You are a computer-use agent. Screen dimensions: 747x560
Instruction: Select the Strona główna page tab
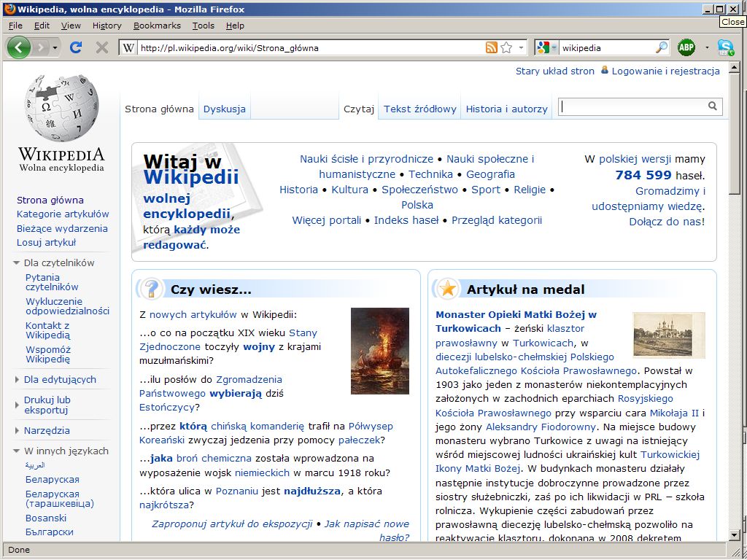159,109
